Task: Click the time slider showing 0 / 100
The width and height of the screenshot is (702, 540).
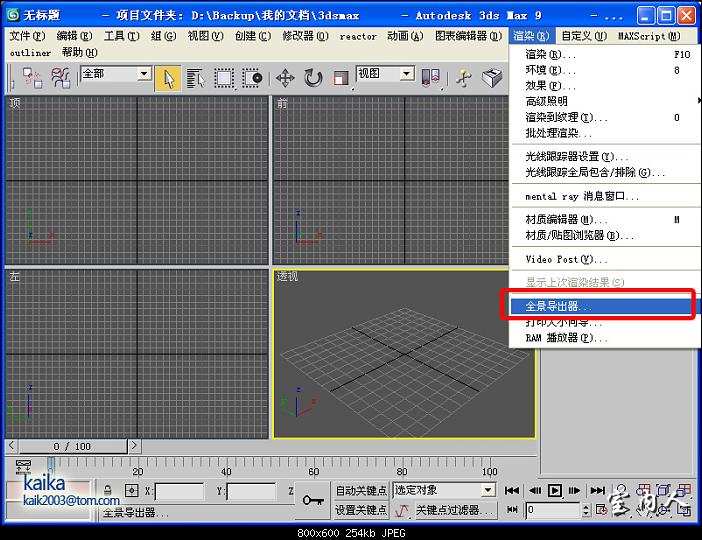Action: (x=73, y=446)
